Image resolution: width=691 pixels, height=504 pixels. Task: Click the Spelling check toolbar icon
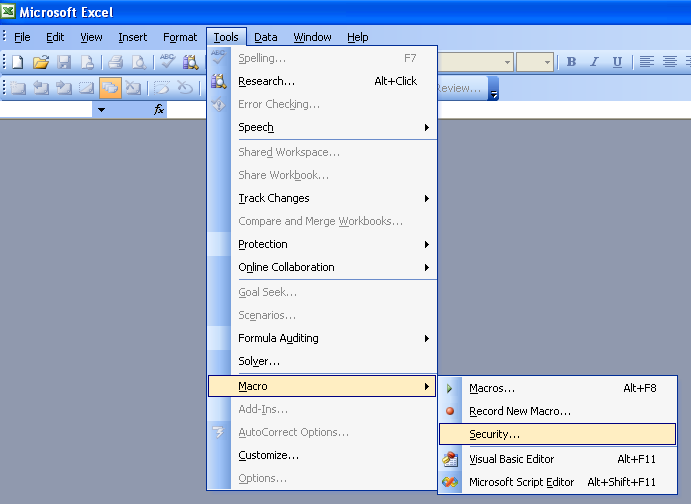(167, 62)
